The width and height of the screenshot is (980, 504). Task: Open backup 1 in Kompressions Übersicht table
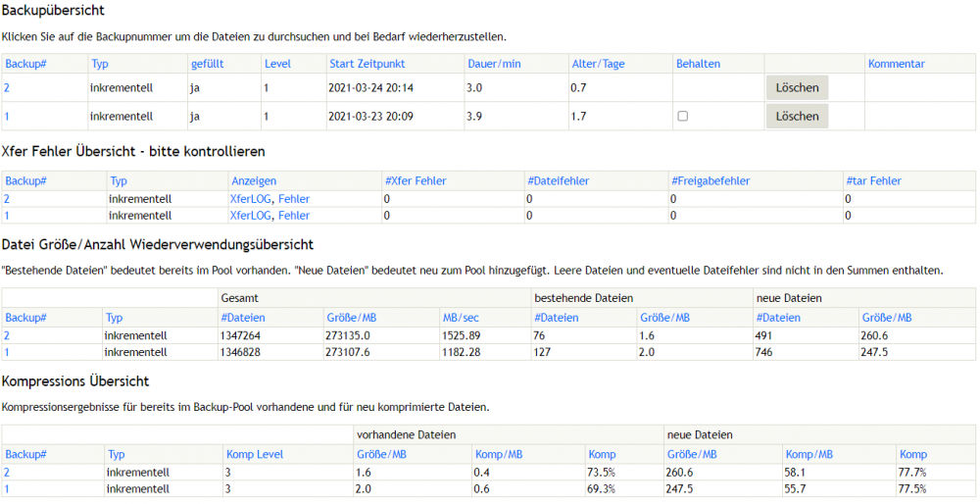(x=6, y=489)
